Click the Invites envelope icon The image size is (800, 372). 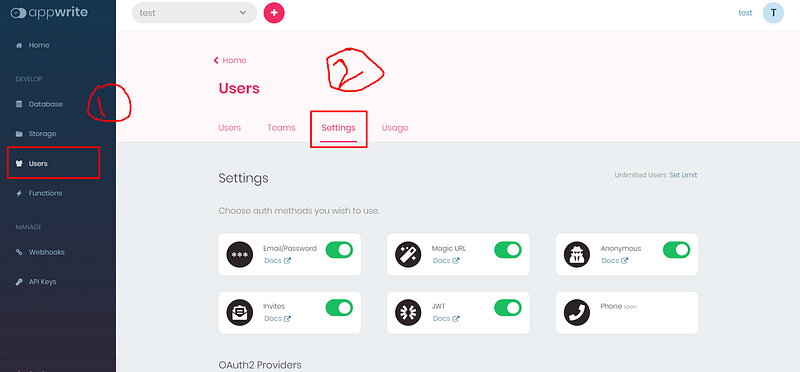[x=240, y=312]
